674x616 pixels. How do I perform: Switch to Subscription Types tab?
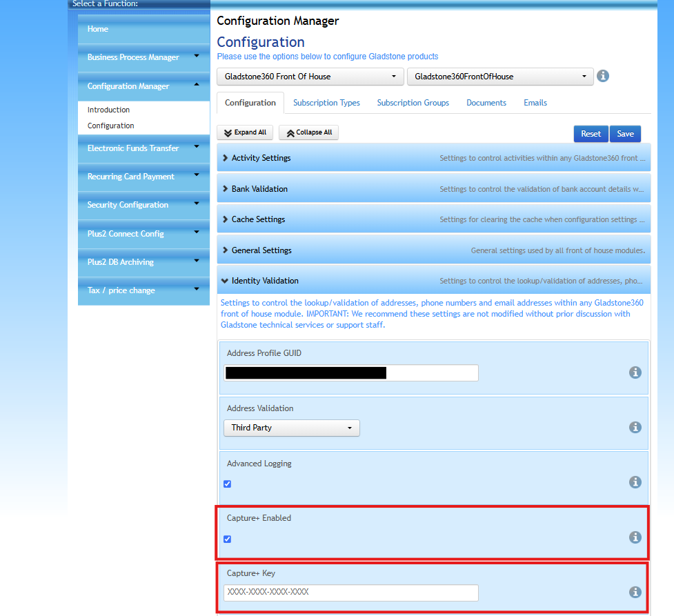[326, 103]
